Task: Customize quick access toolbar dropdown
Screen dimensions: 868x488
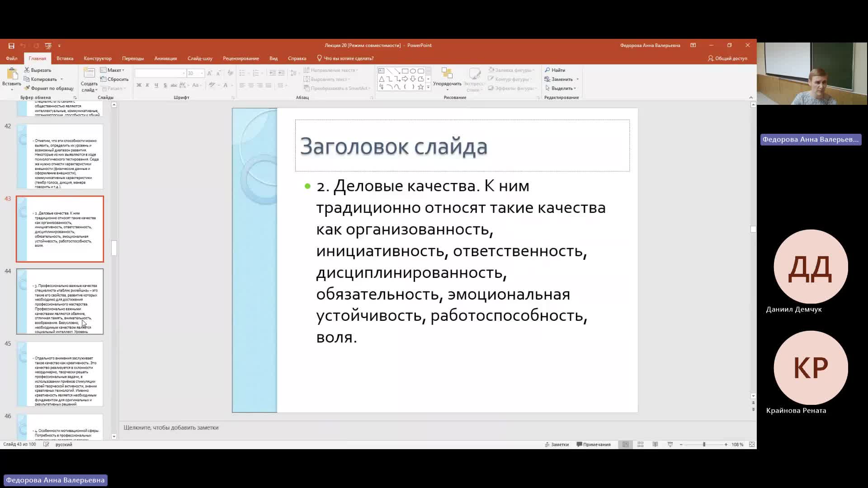Action: [x=59, y=46]
